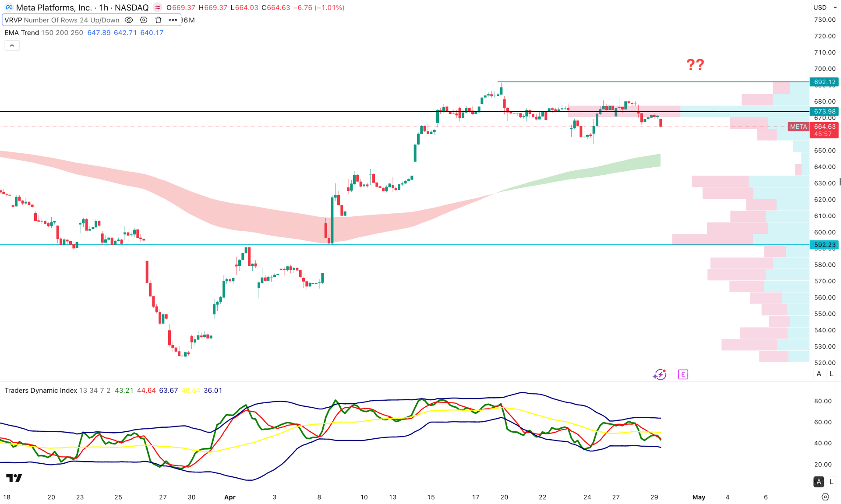Open VRVP more options menu
Screen dimensions: 841x504
[173, 20]
